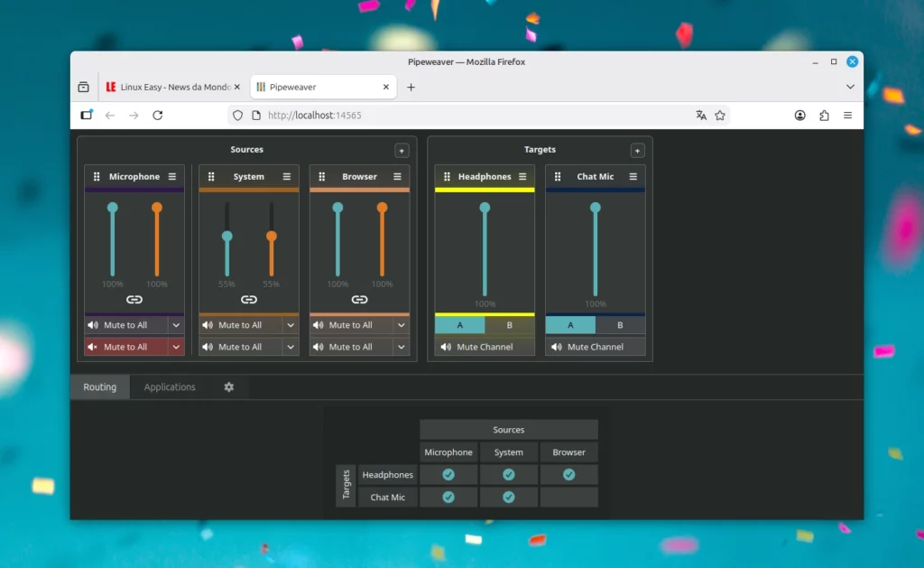
Task: Mute the Chat Mic channel
Action: [595, 346]
